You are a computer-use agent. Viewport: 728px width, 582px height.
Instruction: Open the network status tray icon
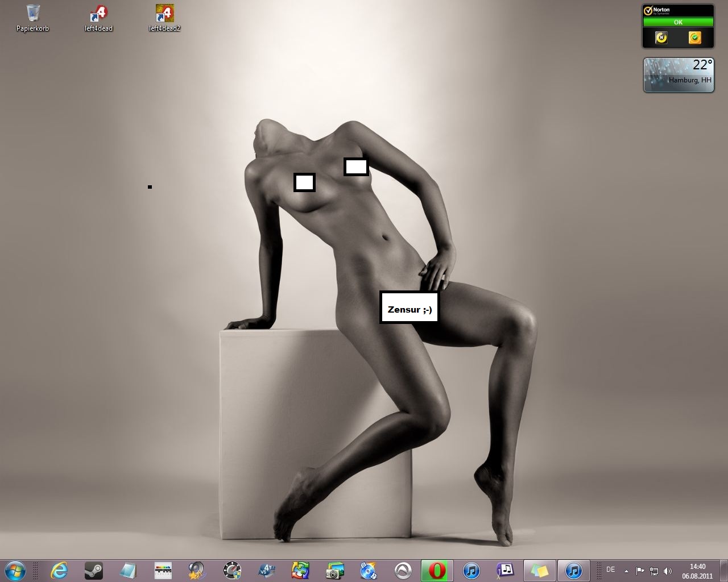pos(654,571)
